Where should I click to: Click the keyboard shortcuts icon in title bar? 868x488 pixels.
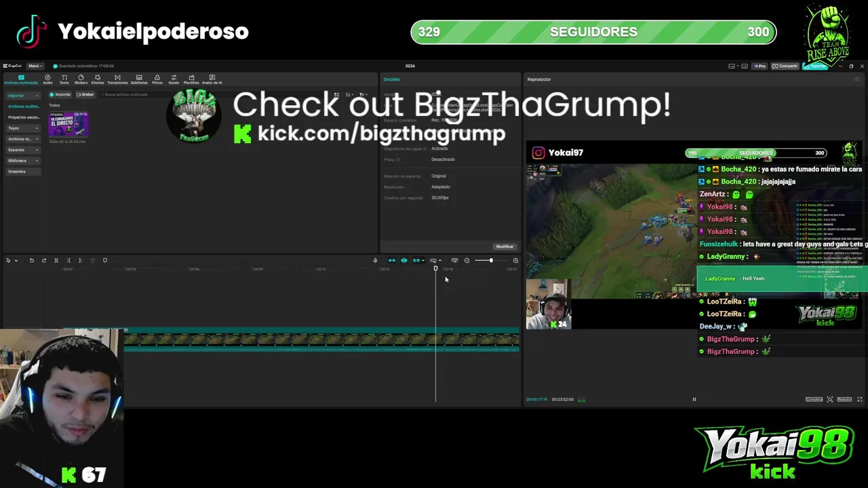pyautogui.click(x=745, y=66)
